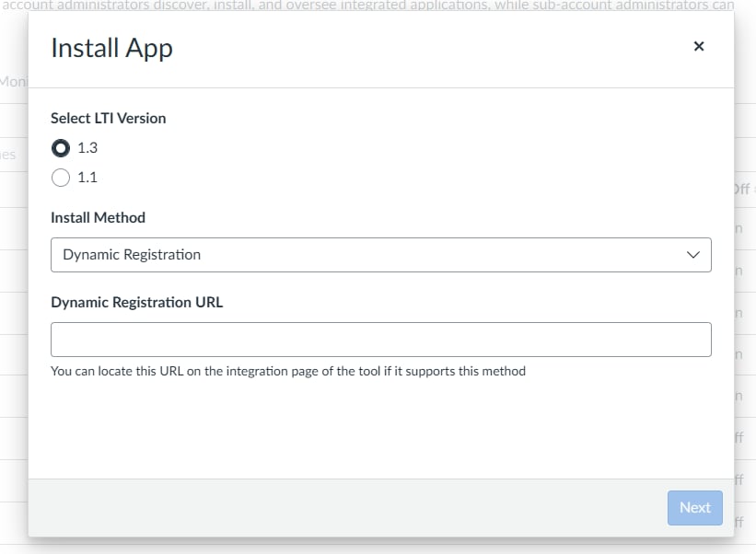
Task: Click the Install App heading
Action: 111,49
